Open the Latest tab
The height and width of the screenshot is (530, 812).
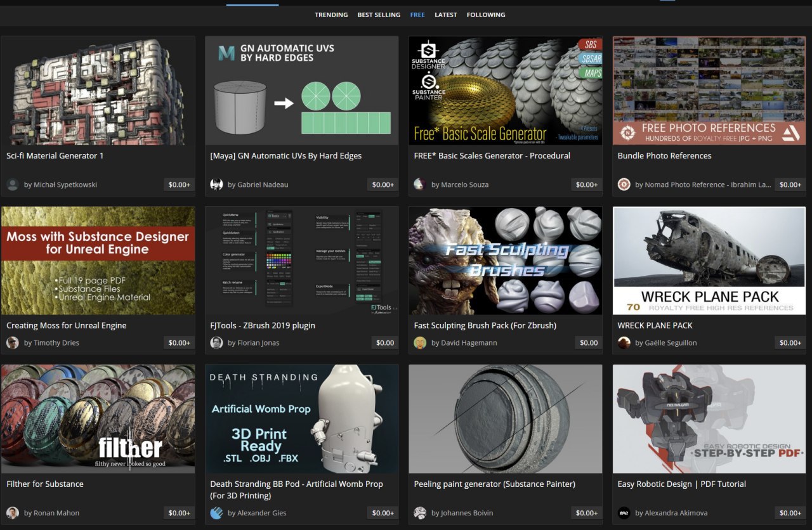pos(446,15)
